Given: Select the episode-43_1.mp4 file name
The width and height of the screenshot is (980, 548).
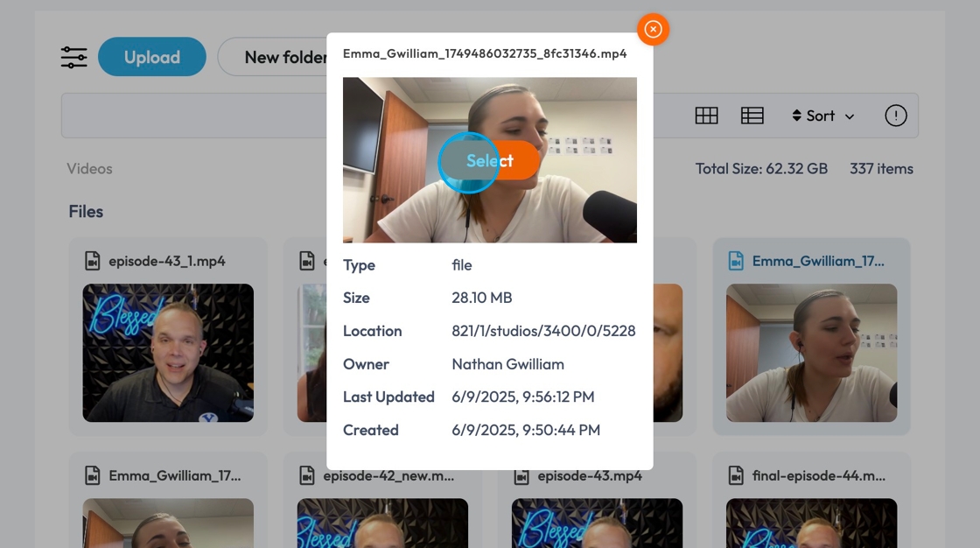Looking at the screenshot, I should pyautogui.click(x=167, y=261).
